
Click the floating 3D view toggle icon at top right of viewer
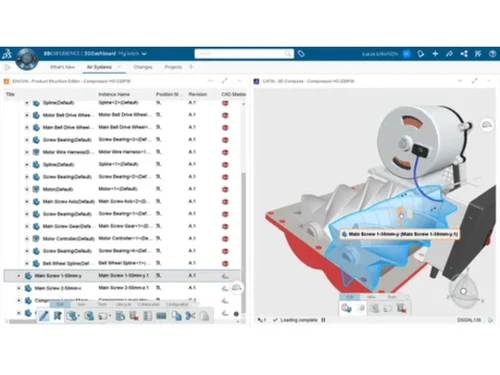click(487, 125)
